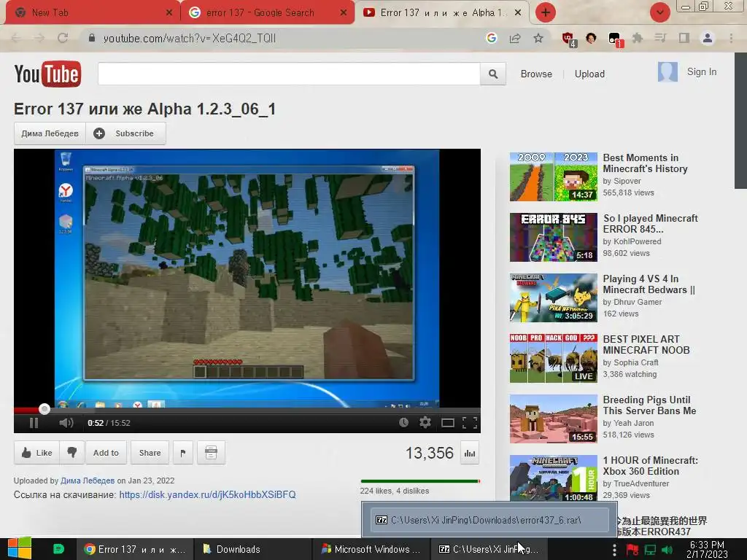Screen dimensions: 747x560
Task: Like the video
Action: pyautogui.click(x=36, y=452)
